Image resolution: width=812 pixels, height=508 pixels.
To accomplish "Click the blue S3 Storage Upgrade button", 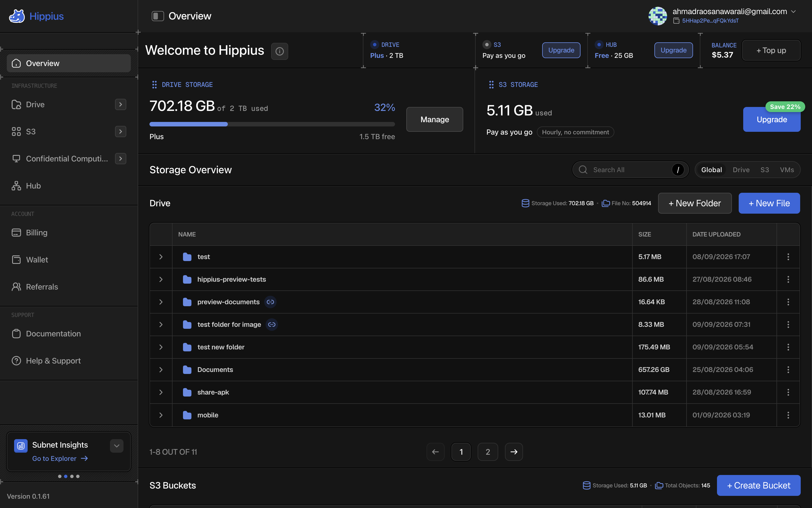I will pos(772,119).
